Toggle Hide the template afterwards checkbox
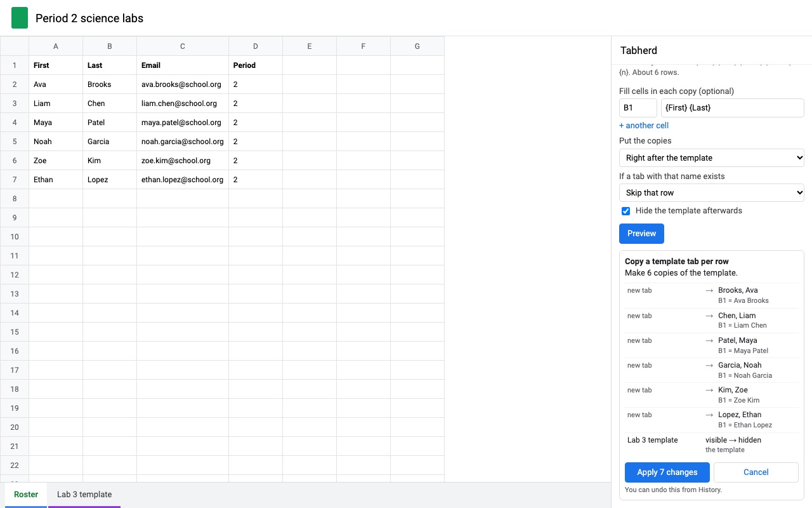 pyautogui.click(x=625, y=211)
